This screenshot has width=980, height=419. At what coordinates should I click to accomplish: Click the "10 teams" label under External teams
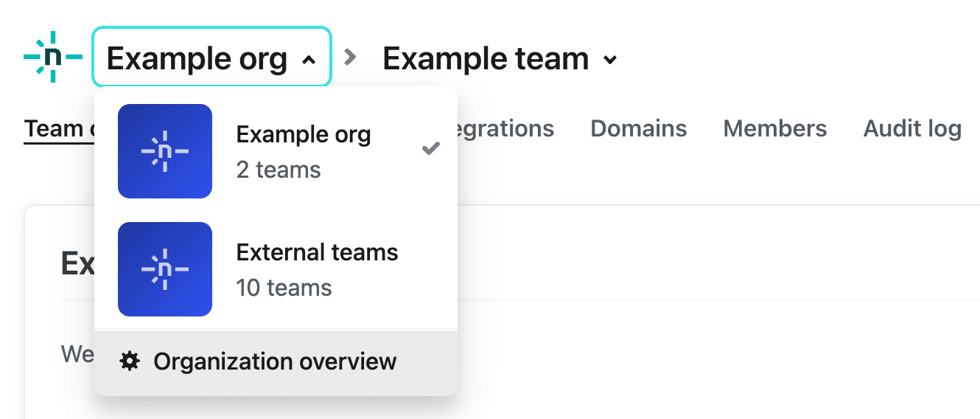[284, 288]
